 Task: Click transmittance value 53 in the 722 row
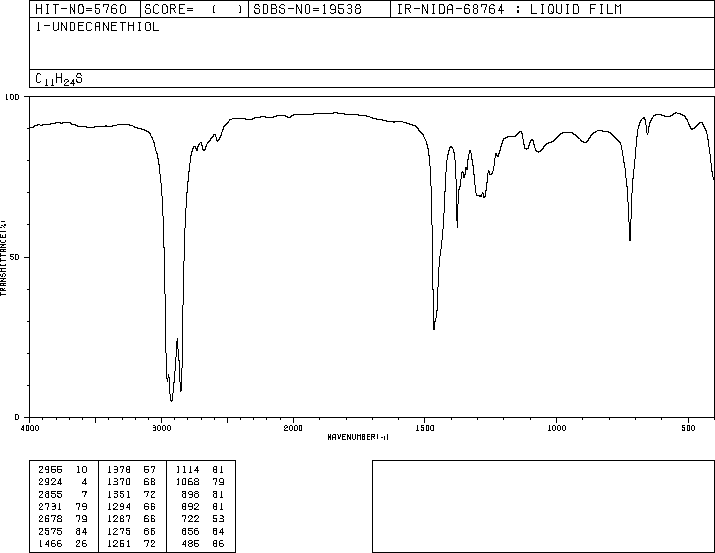(218, 519)
